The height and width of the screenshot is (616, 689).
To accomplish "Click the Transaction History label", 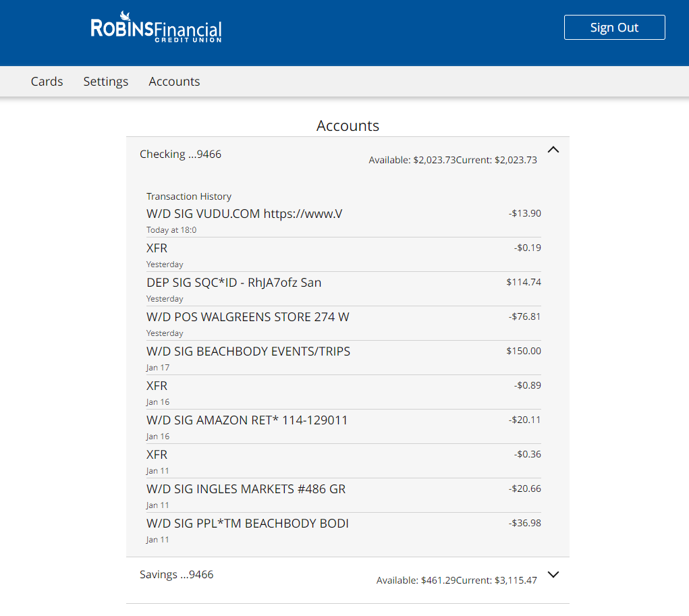I will point(189,196).
